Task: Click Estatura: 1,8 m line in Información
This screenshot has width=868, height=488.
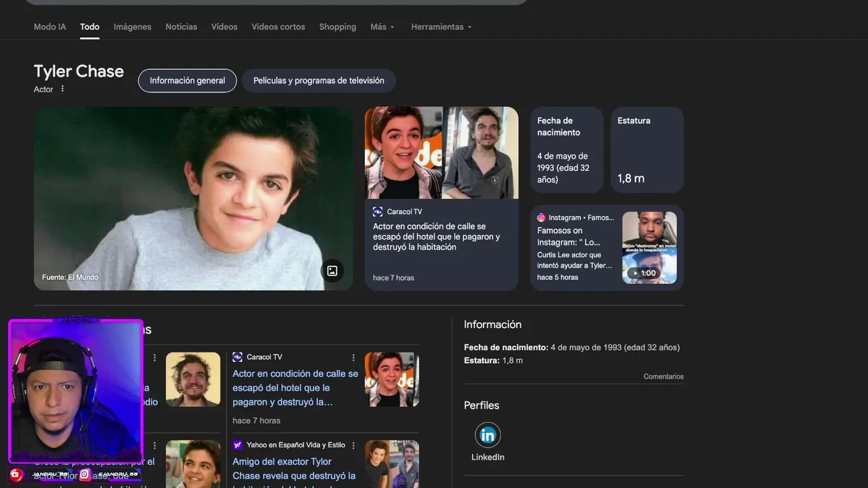Action: (x=493, y=361)
